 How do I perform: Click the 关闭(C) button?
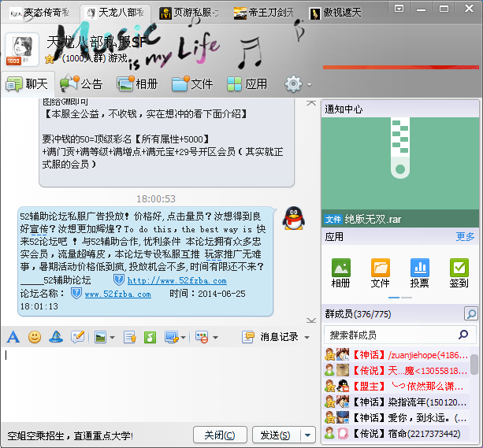tap(220, 435)
